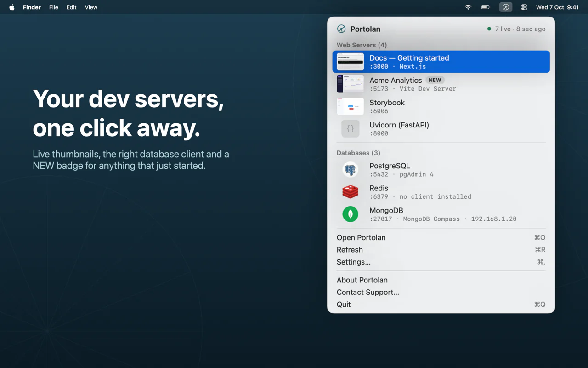Image resolution: width=588 pixels, height=368 pixels.
Task: Click the battery status icon
Action: (x=486, y=7)
